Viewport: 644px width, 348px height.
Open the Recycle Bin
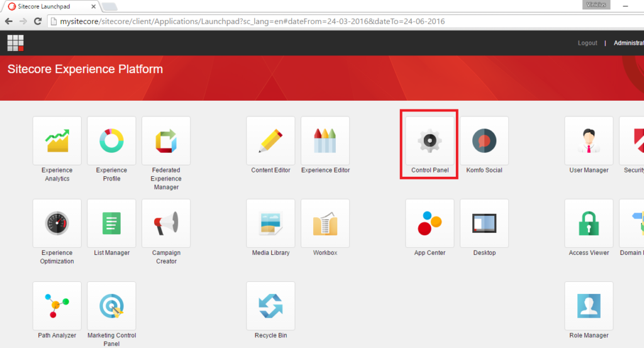coord(270,306)
